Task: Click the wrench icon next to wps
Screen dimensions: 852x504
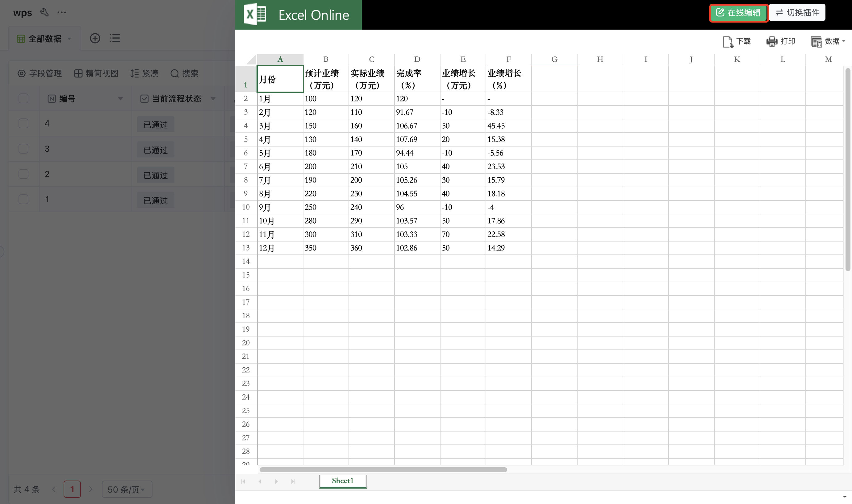Action: pyautogui.click(x=44, y=13)
